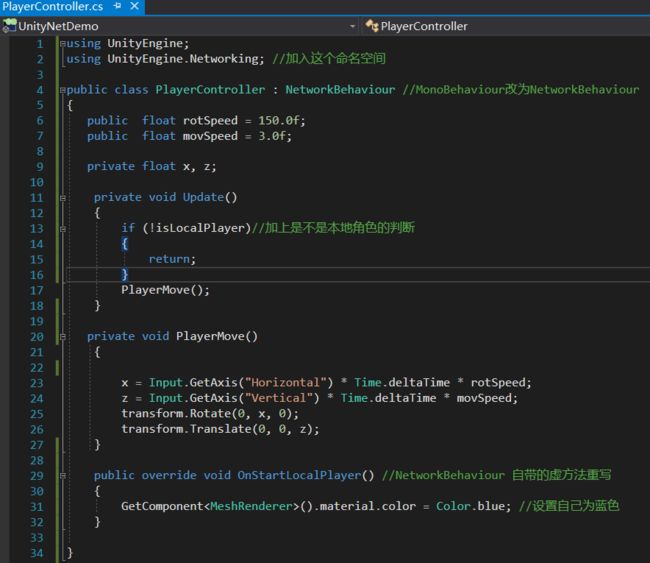Click MeshRenderer type in GetComponent
Image resolution: width=650 pixels, height=563 pixels.
point(252,506)
